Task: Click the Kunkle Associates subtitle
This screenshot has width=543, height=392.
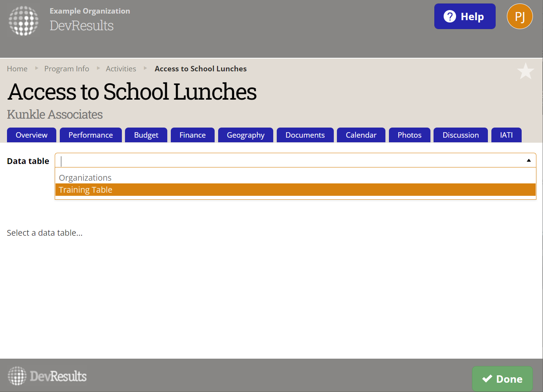Action: pyautogui.click(x=55, y=114)
